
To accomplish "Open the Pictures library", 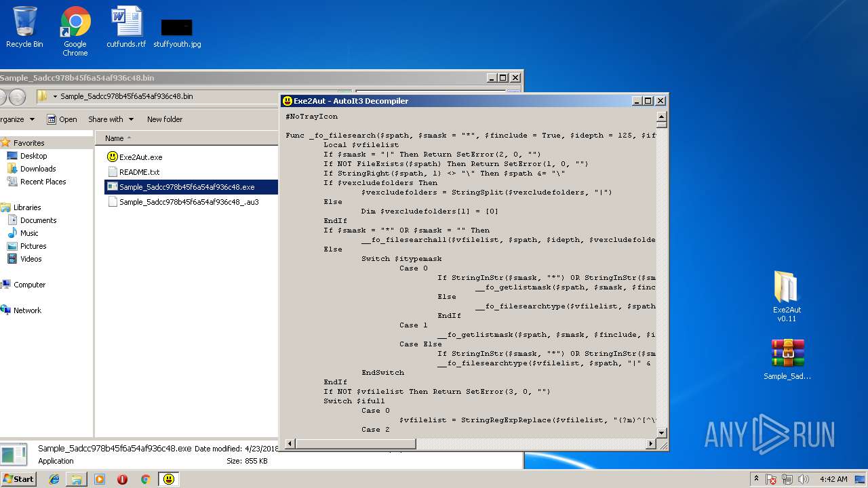I will coord(33,246).
